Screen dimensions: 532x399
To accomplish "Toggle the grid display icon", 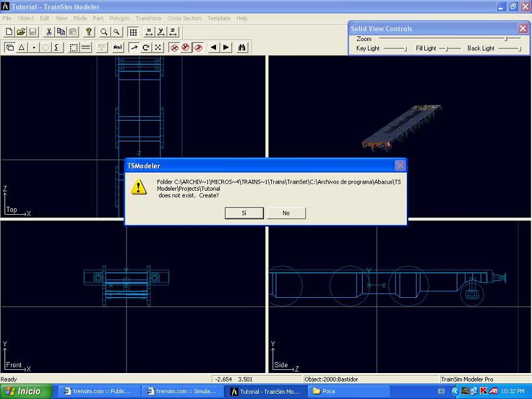I will [133, 32].
